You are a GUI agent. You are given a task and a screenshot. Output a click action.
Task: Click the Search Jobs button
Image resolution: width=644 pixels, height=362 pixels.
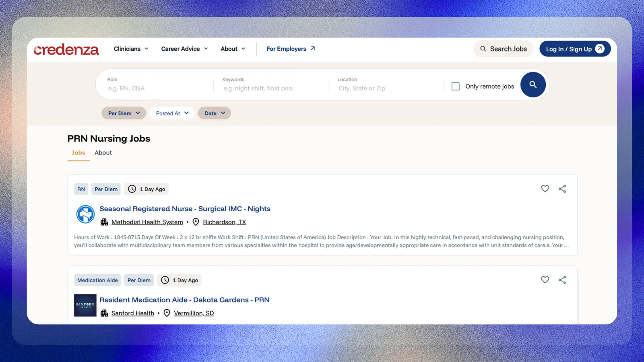[x=503, y=49]
